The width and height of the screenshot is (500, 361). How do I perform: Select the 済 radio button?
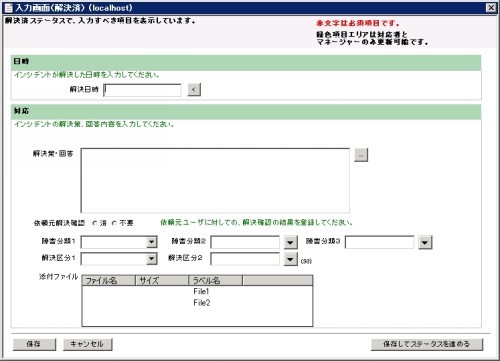coord(95,223)
